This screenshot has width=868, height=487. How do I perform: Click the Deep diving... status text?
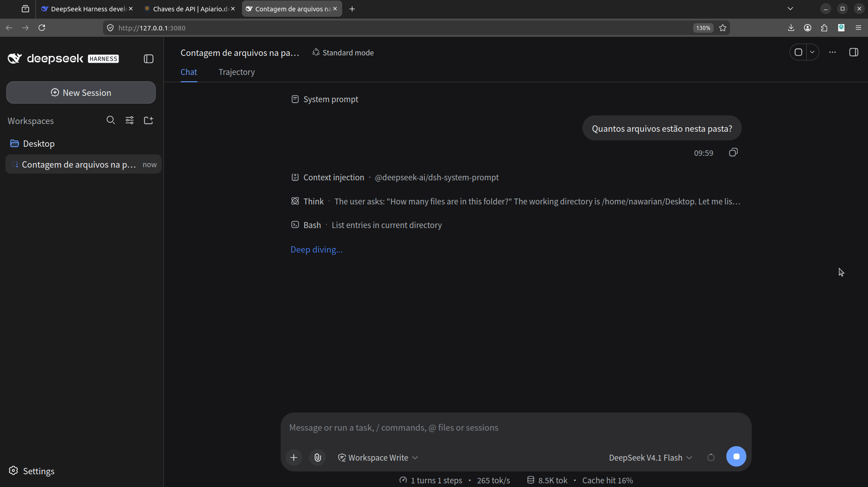point(317,250)
